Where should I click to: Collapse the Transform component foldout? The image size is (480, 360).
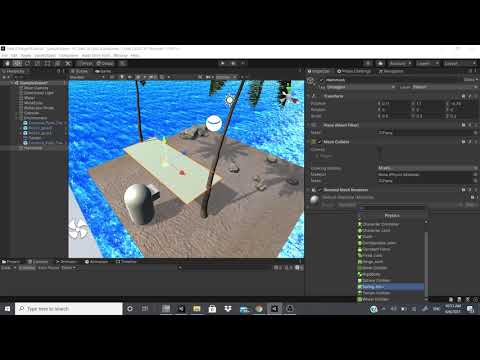[x=309, y=96]
